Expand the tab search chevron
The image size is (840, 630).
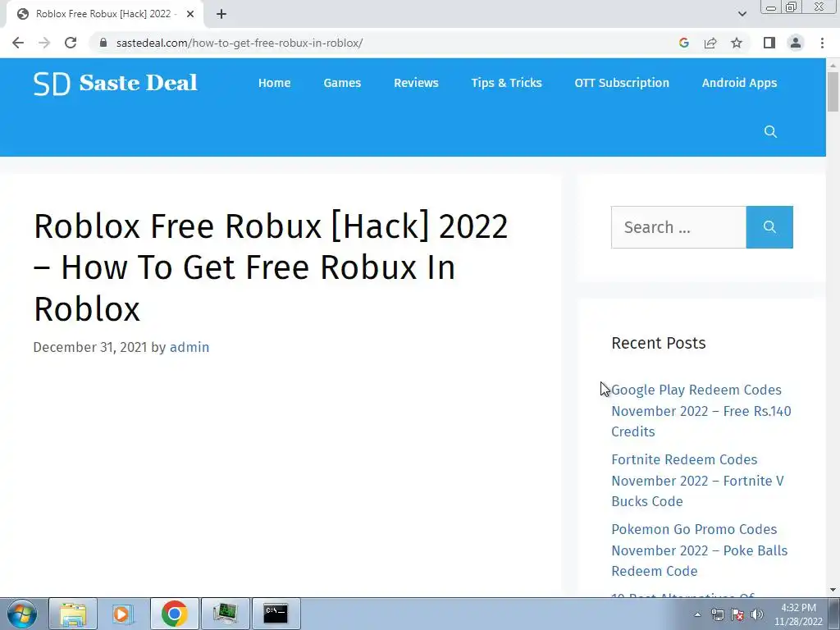point(742,14)
